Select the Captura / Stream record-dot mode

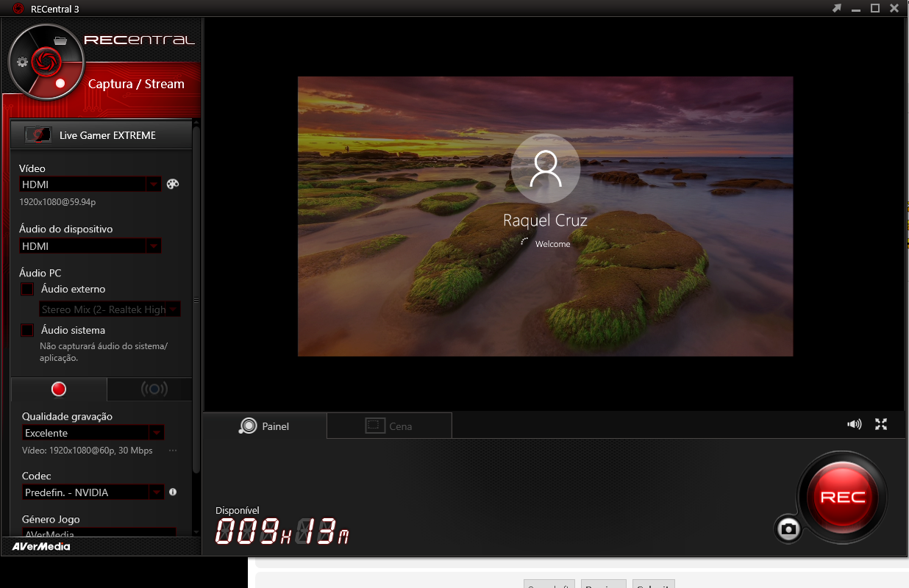pyautogui.click(x=61, y=83)
